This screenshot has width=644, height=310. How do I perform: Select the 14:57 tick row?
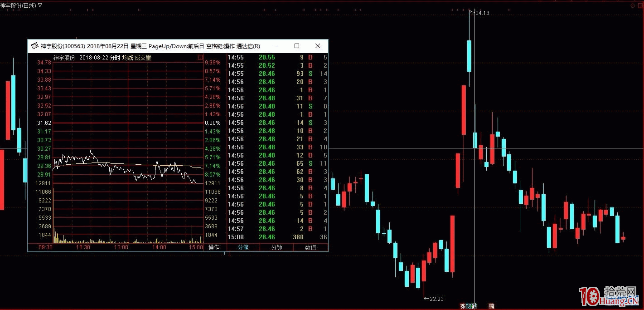pyautogui.click(x=277, y=229)
